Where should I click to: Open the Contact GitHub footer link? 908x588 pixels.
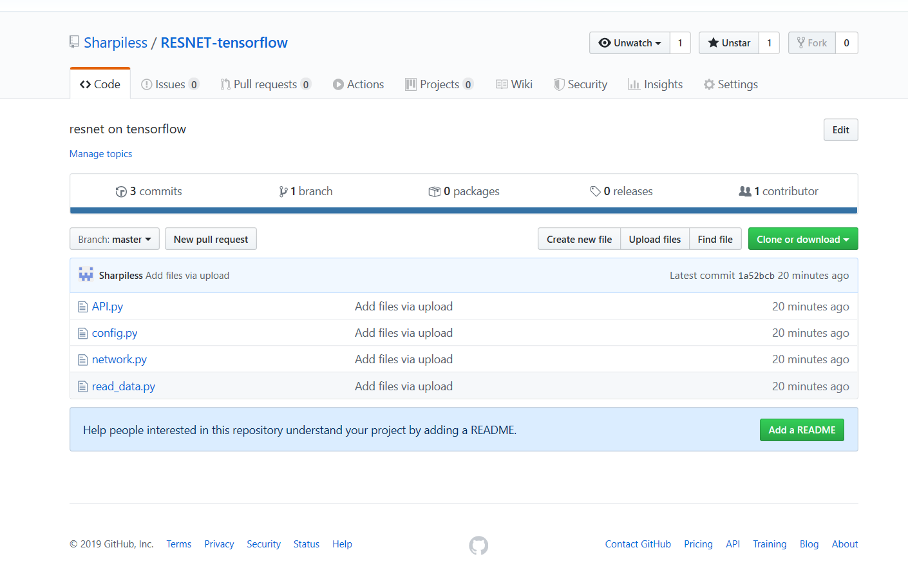click(x=638, y=544)
